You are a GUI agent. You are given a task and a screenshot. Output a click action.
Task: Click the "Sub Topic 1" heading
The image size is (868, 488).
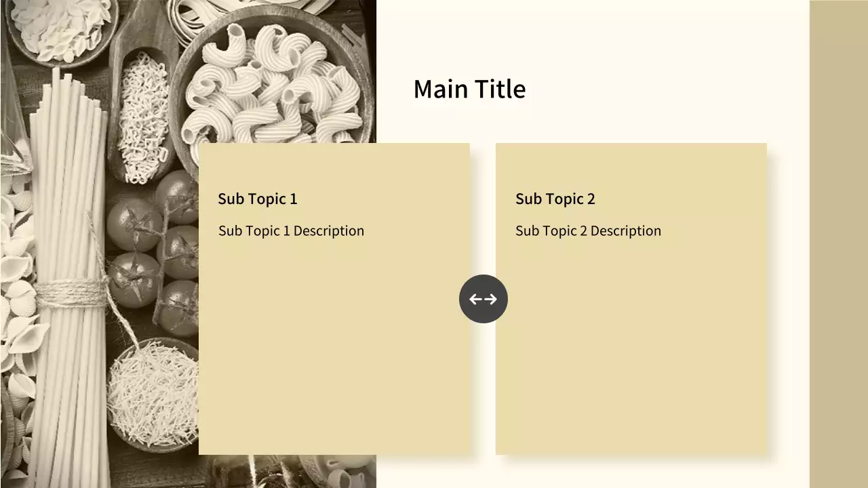pyautogui.click(x=258, y=199)
